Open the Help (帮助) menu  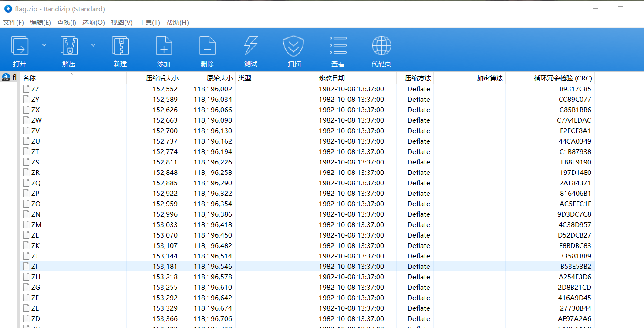(178, 23)
